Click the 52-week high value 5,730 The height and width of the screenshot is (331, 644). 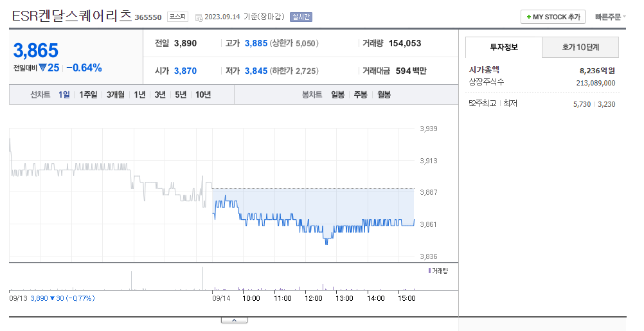pyautogui.click(x=582, y=104)
